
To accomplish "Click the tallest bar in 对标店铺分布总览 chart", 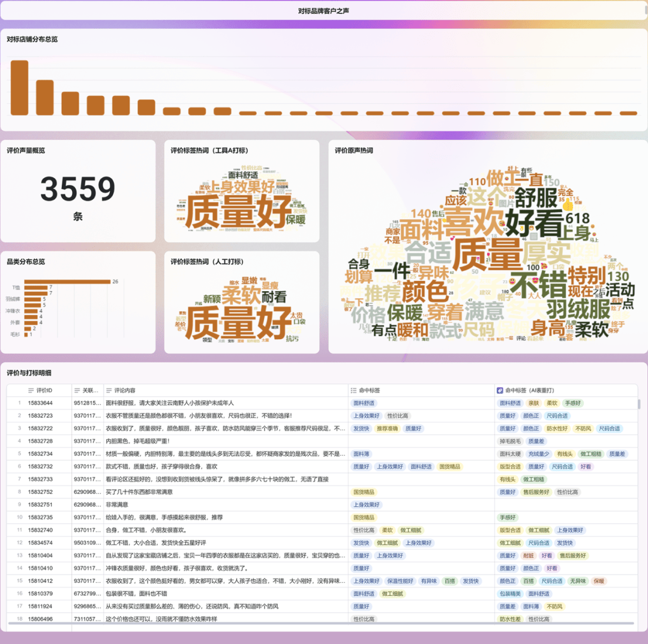I will [19, 88].
